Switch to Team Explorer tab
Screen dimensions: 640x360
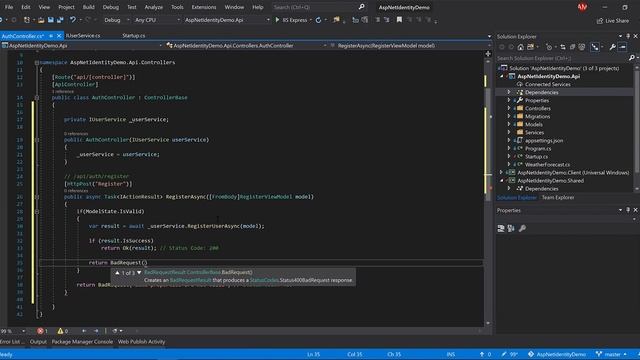[x=558, y=198]
